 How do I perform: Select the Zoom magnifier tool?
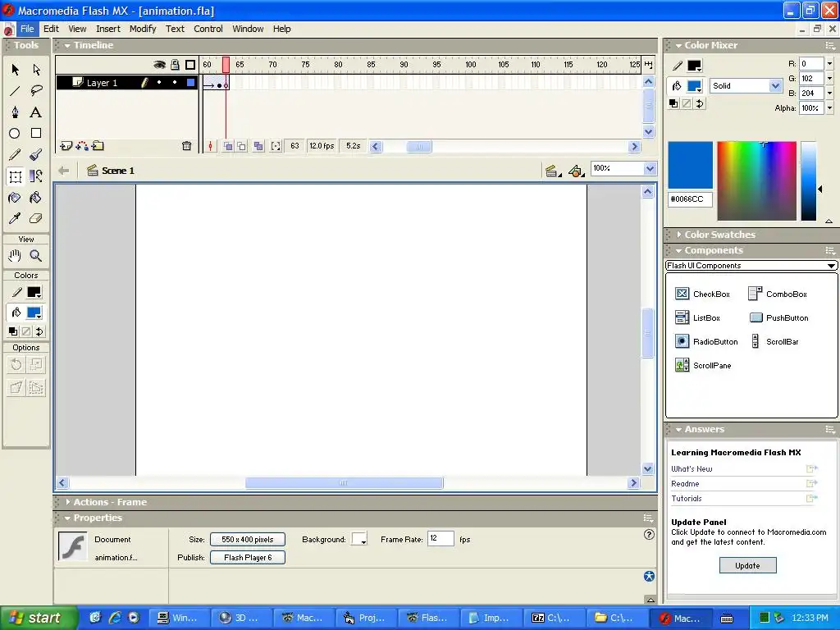36,256
